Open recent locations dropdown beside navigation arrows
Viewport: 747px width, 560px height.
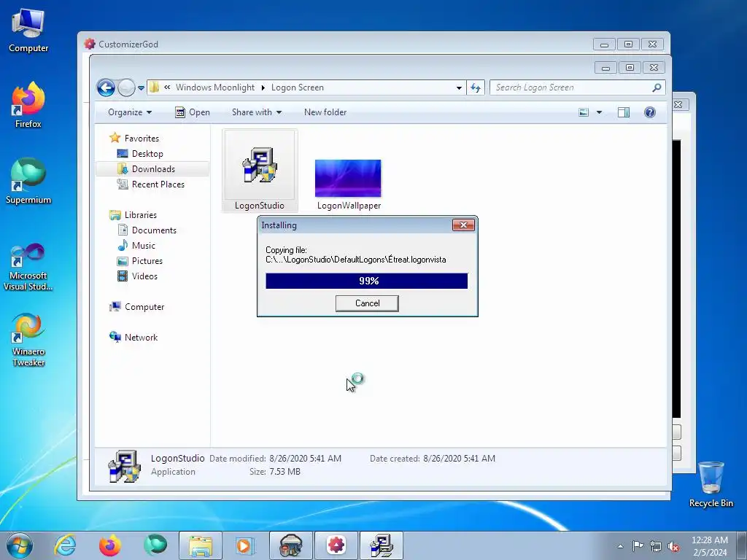click(141, 88)
